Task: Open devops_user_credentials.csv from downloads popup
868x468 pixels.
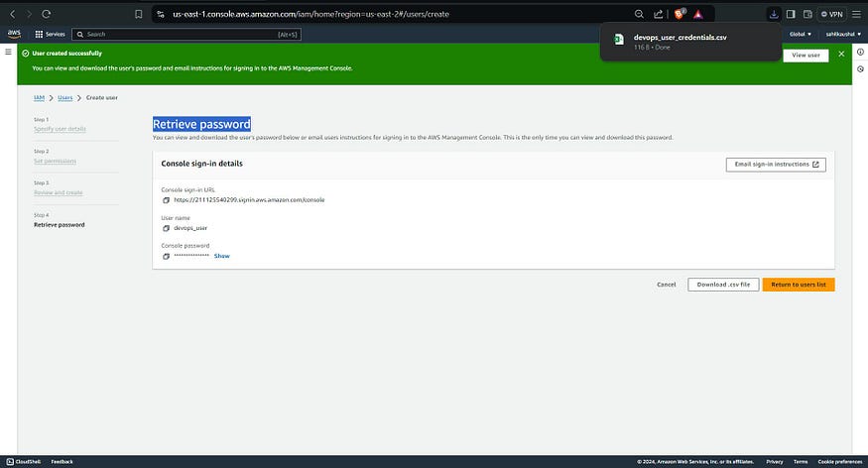Action: tap(680, 37)
